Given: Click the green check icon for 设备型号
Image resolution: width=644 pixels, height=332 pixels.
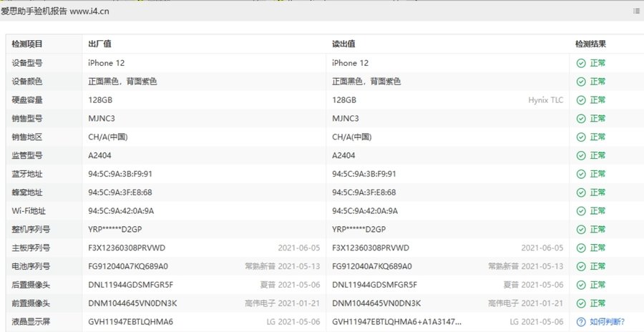Looking at the screenshot, I should [581, 63].
